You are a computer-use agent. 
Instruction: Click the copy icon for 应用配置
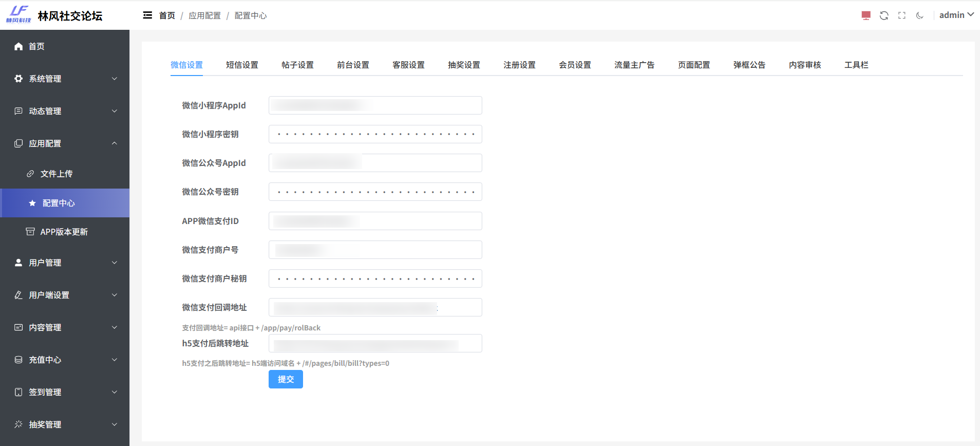point(18,143)
